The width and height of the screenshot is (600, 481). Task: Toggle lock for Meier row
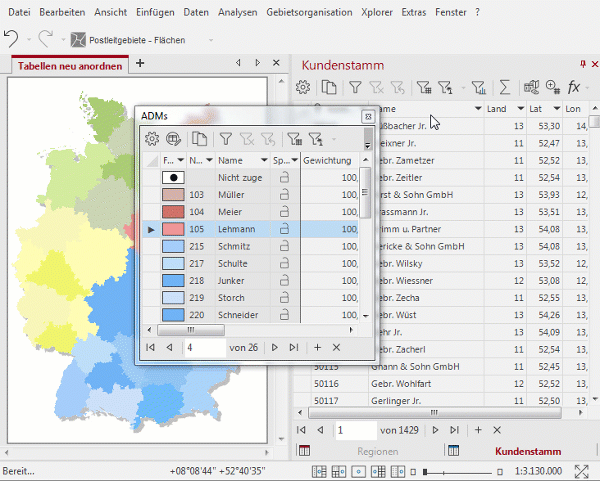click(284, 212)
